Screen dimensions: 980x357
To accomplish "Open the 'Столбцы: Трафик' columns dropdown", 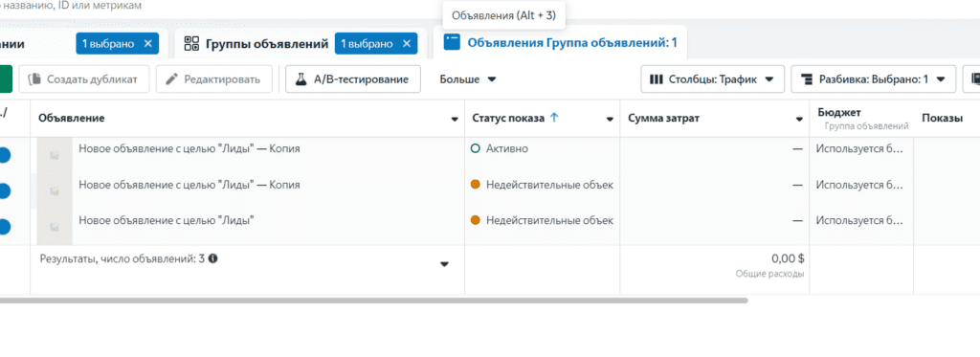I will point(712,79).
